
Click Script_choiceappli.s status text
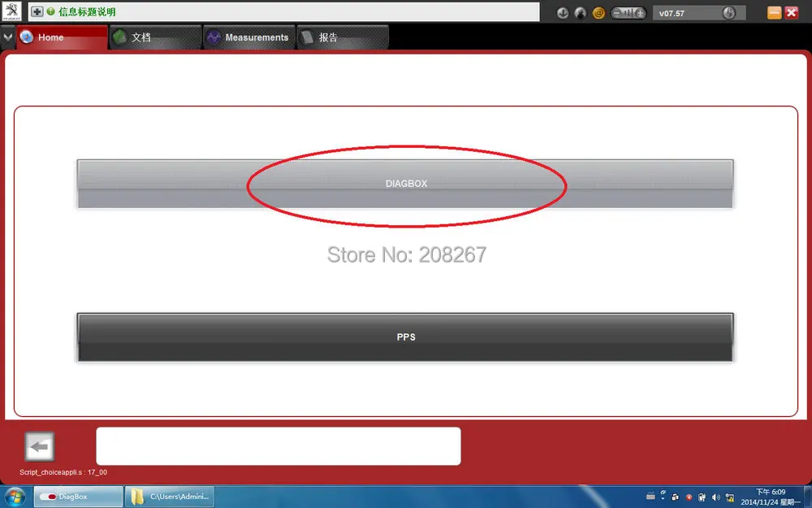coord(63,472)
